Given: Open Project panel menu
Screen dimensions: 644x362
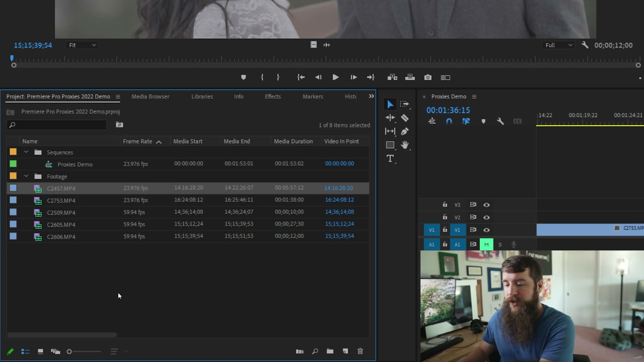Looking at the screenshot, I should point(118,97).
